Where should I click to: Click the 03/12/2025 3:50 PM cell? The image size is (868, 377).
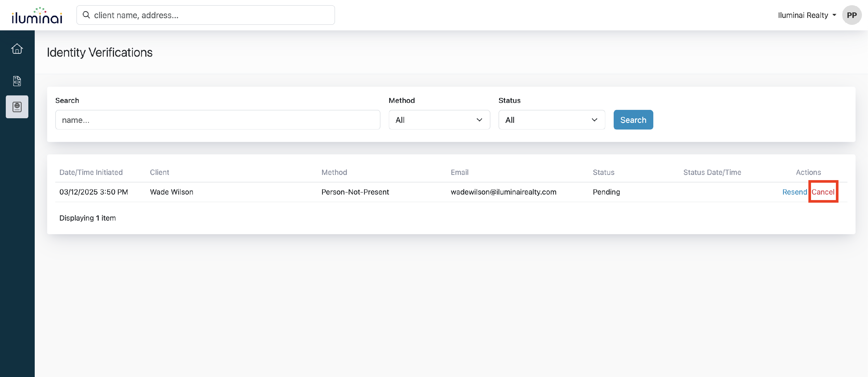click(94, 192)
